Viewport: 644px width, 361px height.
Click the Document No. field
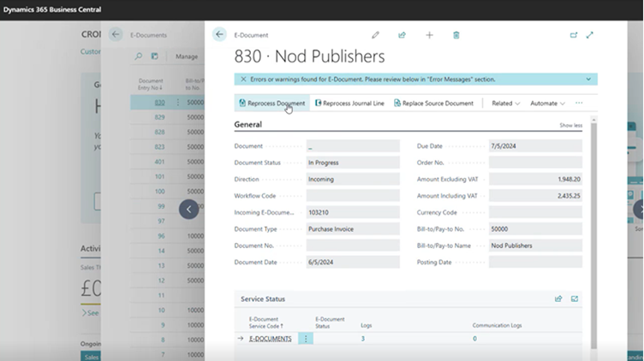(353, 246)
